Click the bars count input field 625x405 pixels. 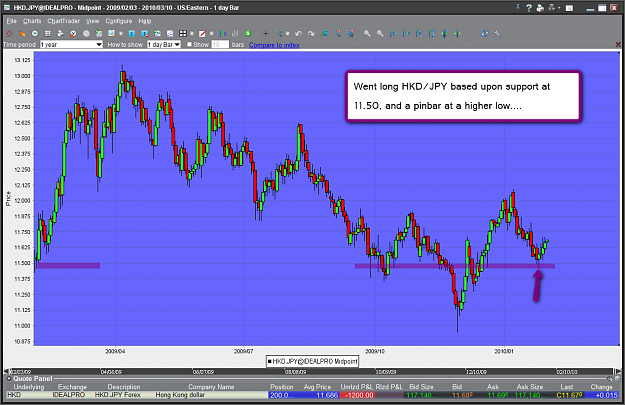click(x=220, y=44)
